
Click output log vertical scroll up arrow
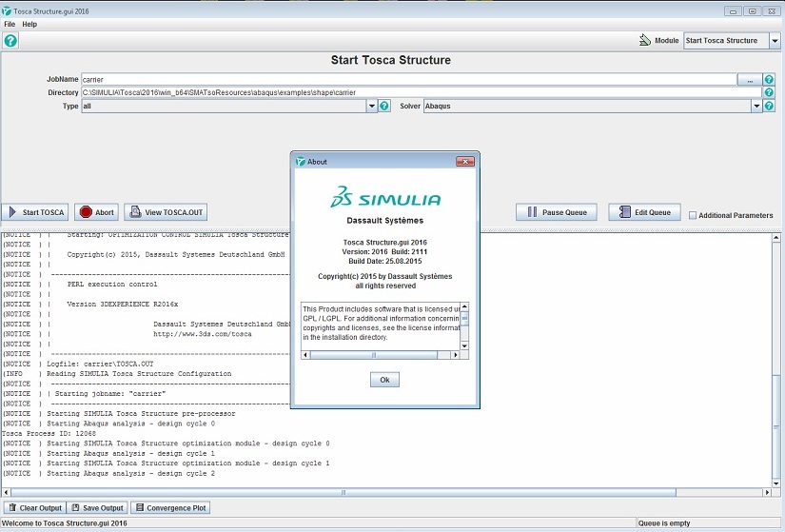pyautogui.click(x=776, y=237)
